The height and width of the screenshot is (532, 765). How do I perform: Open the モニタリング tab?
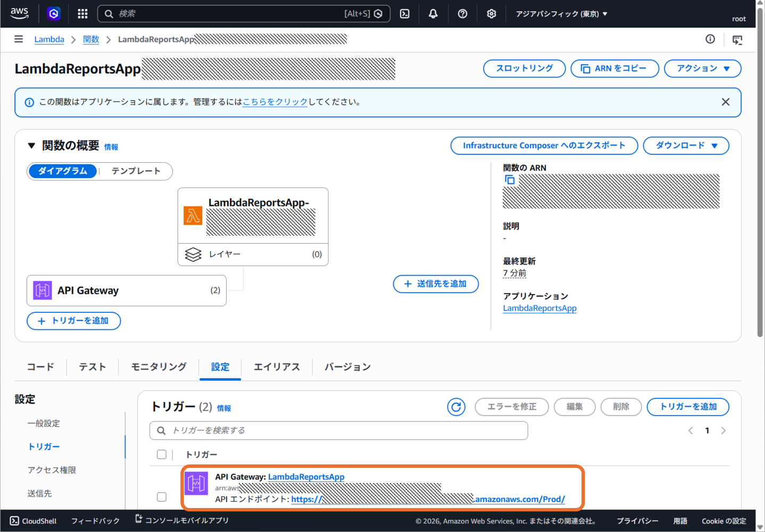point(159,367)
